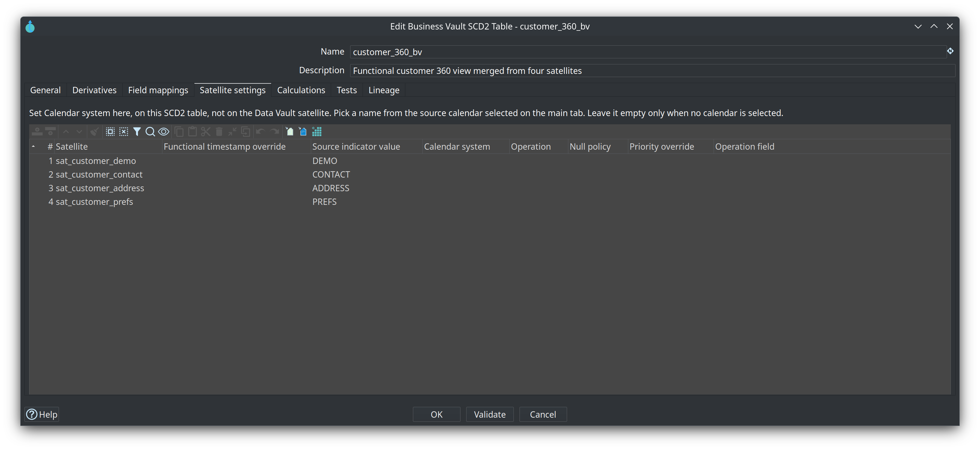Viewport: 980px width, 450px height.
Task: Click the insert row above toolbar icon
Action: (37, 132)
